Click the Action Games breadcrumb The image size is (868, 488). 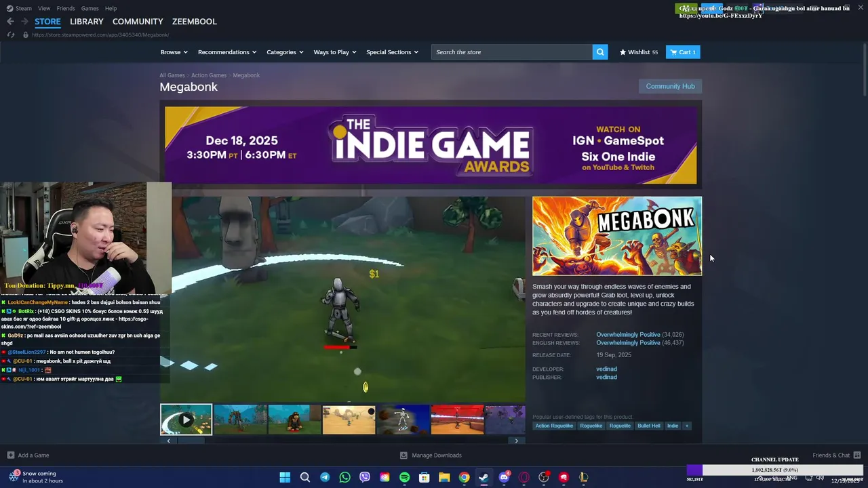tap(209, 75)
